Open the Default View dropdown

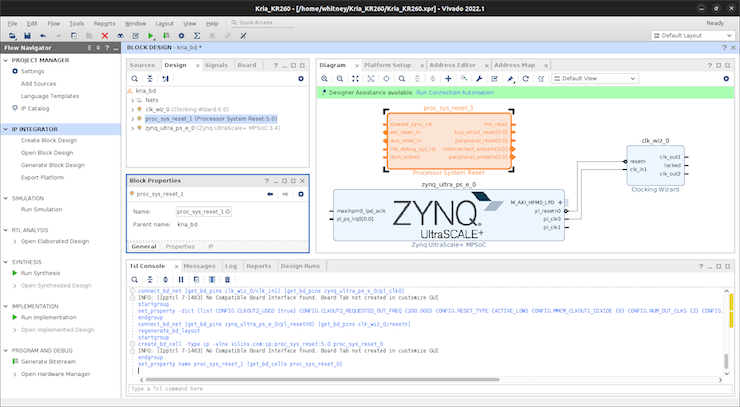(x=595, y=79)
